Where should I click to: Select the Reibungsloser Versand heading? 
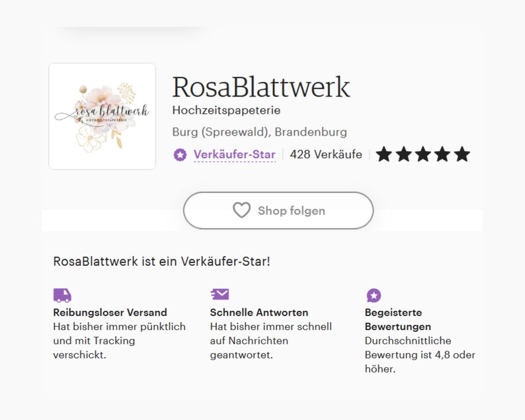[110, 312]
